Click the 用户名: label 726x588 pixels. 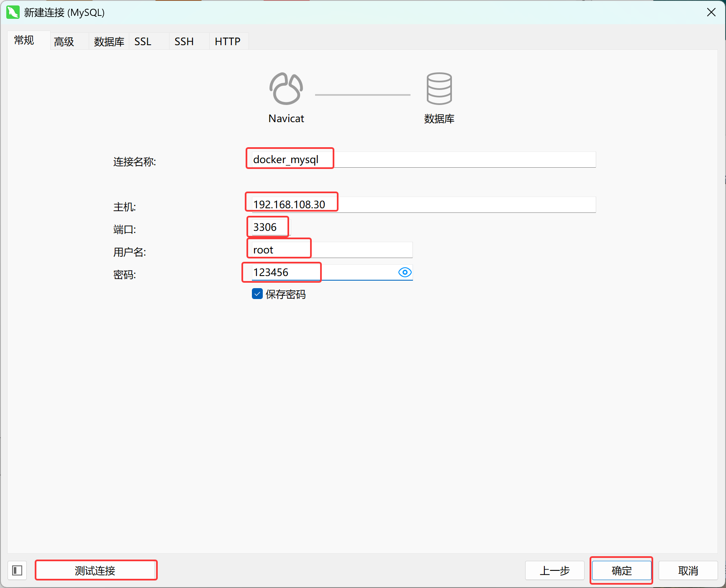(x=130, y=252)
